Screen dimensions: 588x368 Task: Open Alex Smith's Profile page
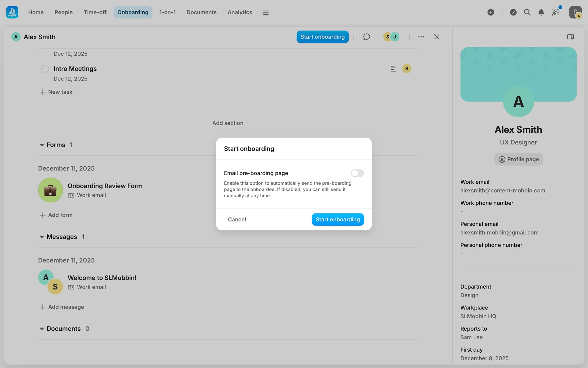click(518, 159)
